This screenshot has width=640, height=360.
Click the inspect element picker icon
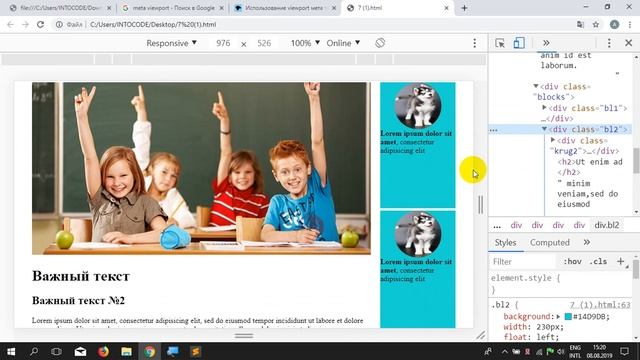point(500,43)
